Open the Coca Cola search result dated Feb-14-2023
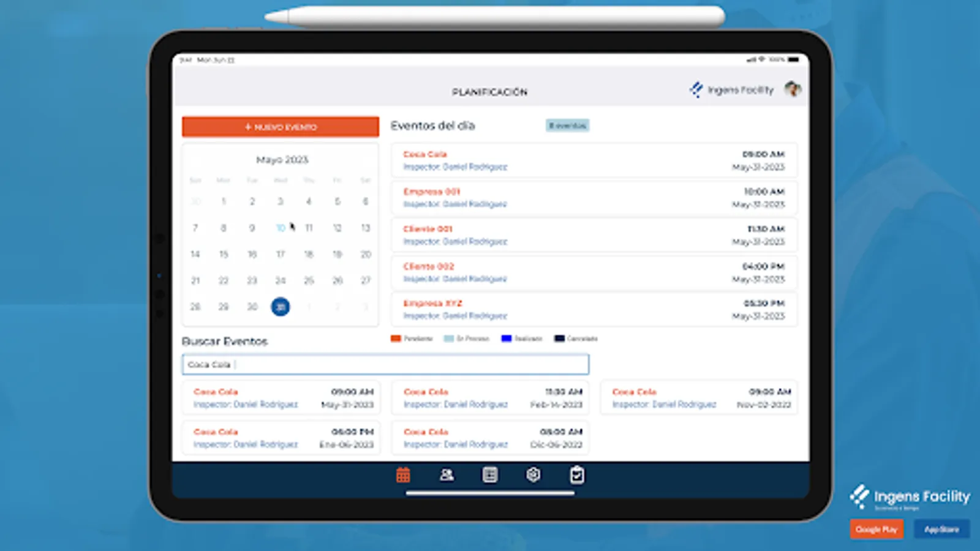Viewport: 980px width, 551px height. tap(490, 398)
